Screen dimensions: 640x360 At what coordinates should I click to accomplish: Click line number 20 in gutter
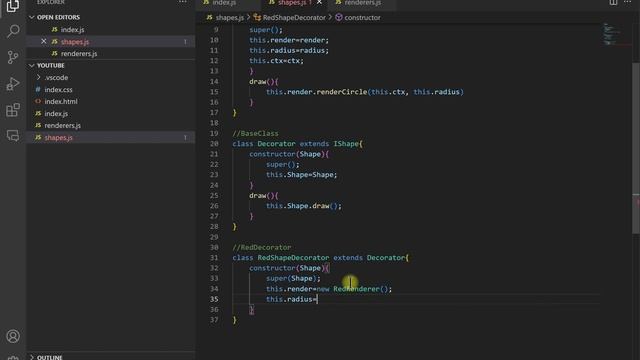point(214,144)
